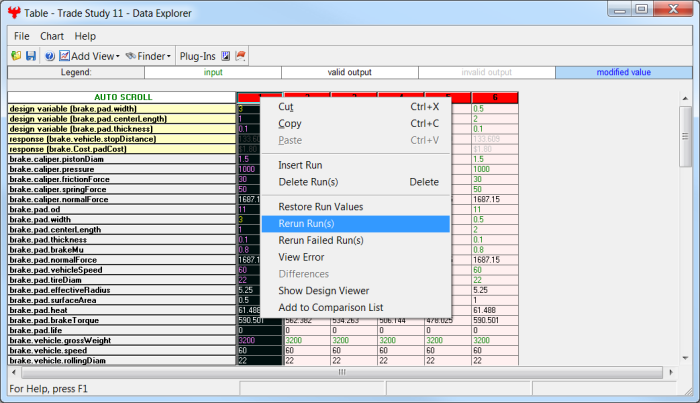Screen dimensions: 700x403
Task: Expand the Finder dropdown arrow
Action: (x=169, y=56)
